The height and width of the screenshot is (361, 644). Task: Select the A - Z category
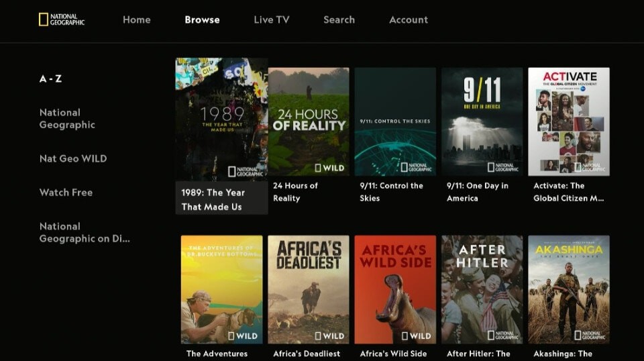50,79
